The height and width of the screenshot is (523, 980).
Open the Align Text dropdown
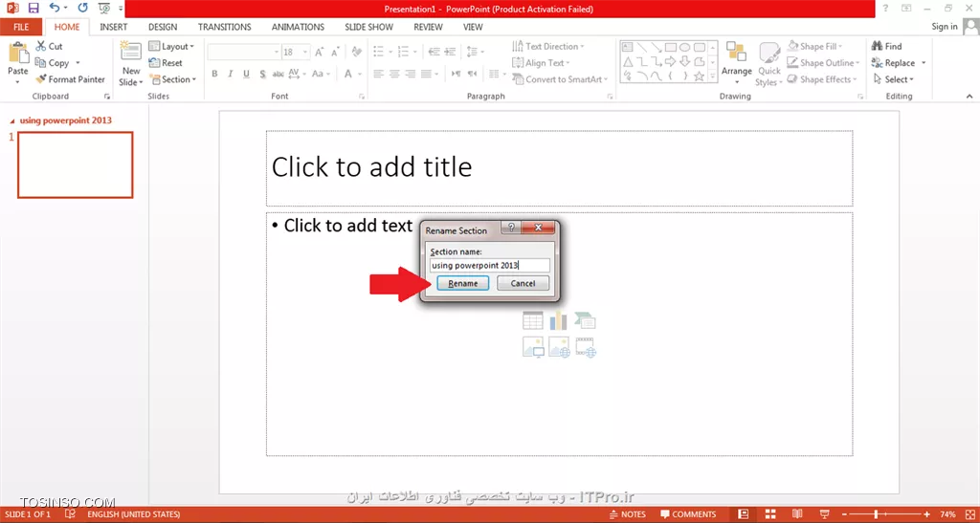pos(541,62)
